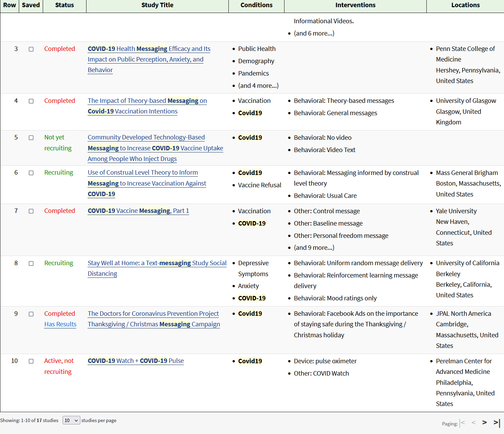Click 'Behavioral: Mood ratings only' intervention
This screenshot has height=434, width=504.
coord(335,298)
